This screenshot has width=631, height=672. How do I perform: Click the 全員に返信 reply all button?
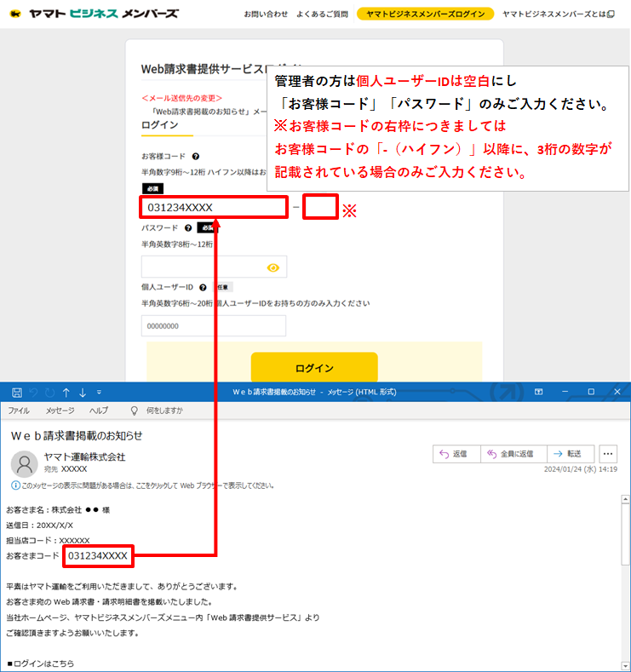click(x=513, y=454)
